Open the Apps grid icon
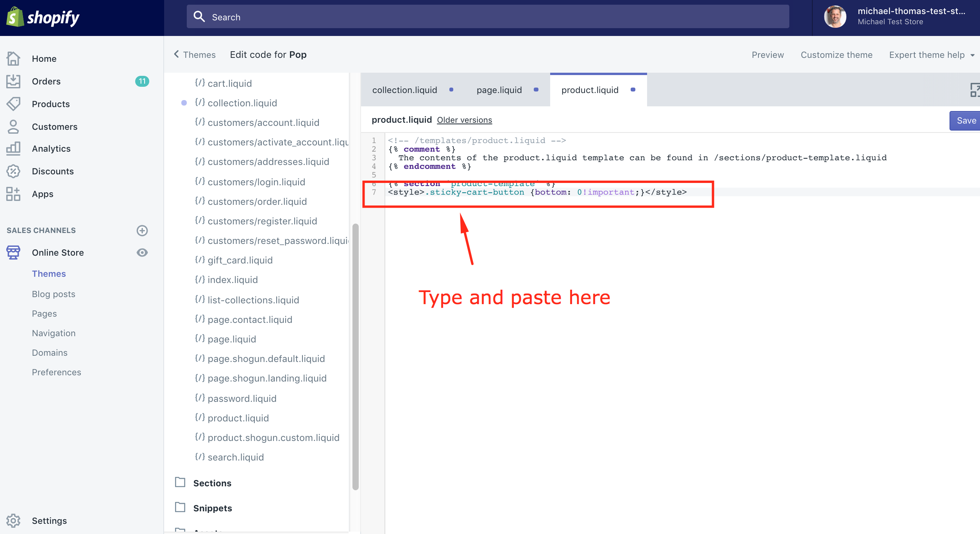 (x=13, y=194)
